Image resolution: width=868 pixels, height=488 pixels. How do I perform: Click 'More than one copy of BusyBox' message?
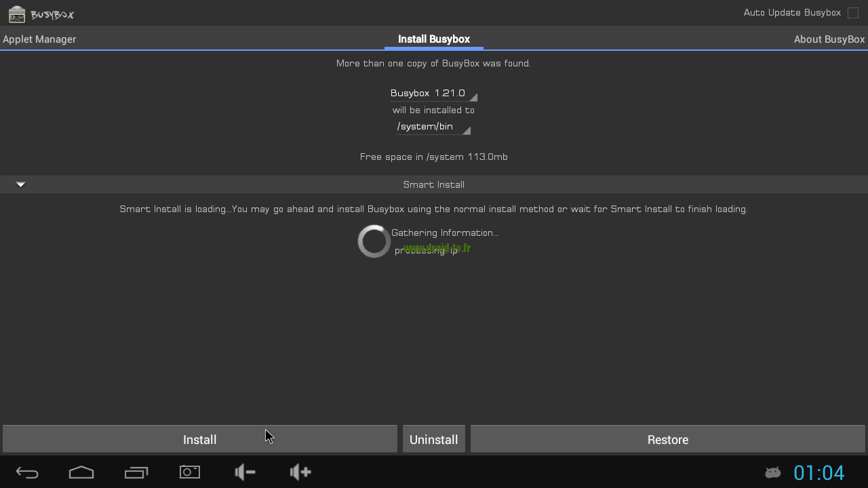click(x=434, y=63)
